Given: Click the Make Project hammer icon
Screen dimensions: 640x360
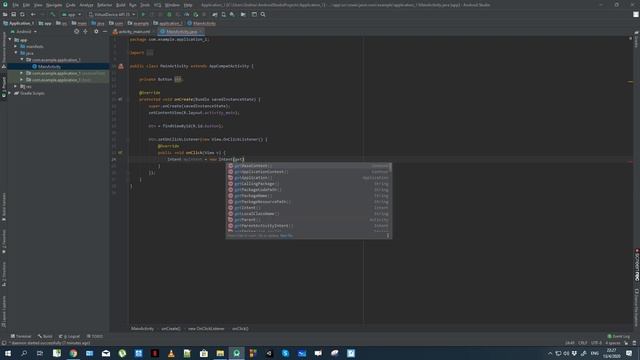Looking at the screenshot, I should (52, 14).
